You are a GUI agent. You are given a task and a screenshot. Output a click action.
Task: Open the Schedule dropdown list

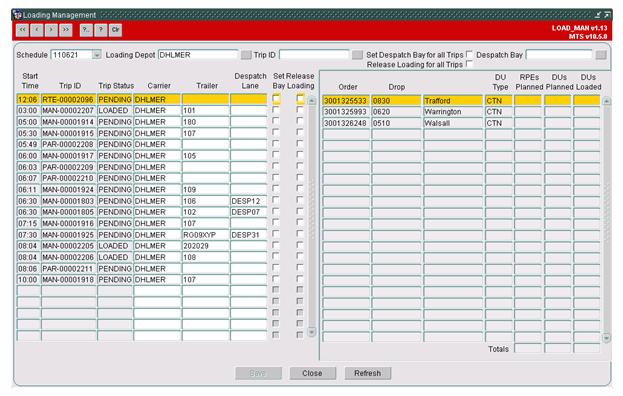(x=97, y=55)
